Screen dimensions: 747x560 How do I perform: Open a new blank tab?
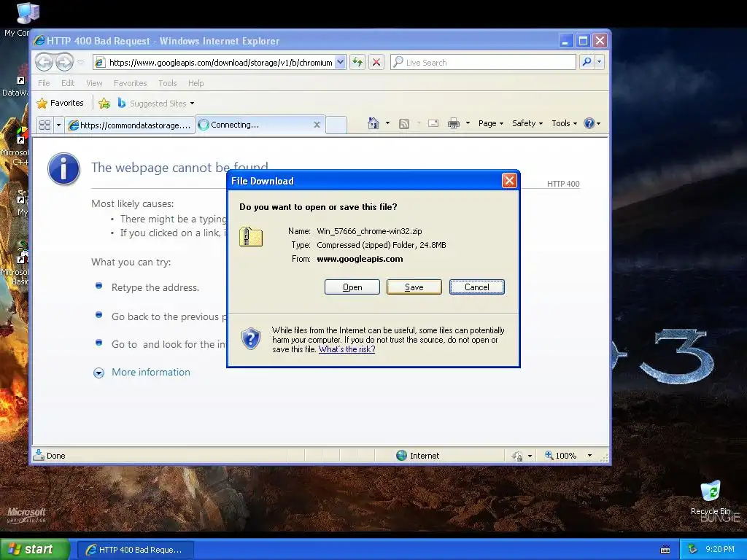tap(336, 125)
